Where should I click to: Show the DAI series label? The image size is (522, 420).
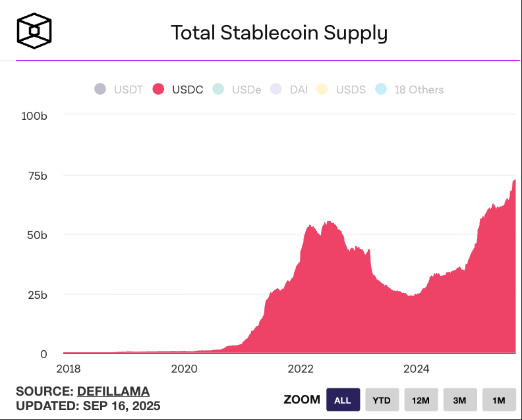pos(299,90)
